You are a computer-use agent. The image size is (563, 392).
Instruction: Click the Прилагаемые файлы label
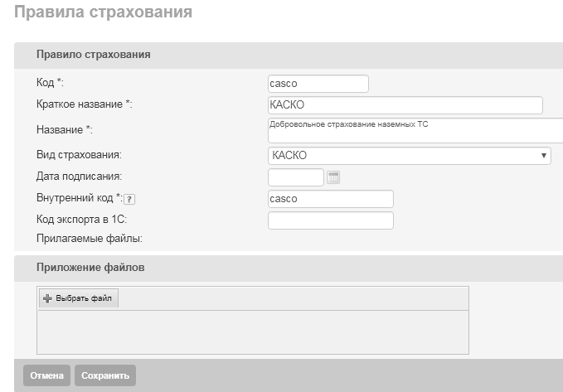pos(90,239)
